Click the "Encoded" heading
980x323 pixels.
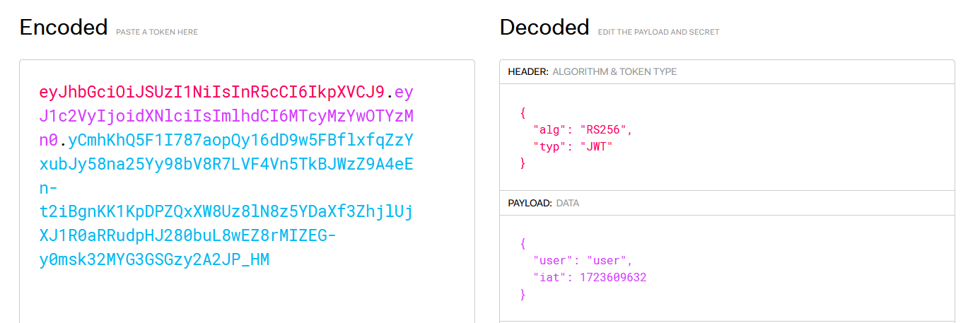coord(64,28)
